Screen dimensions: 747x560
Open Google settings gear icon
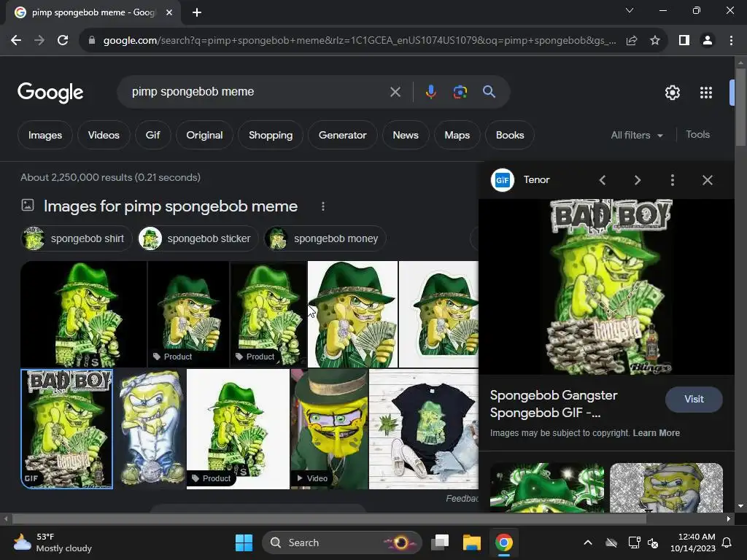point(672,93)
